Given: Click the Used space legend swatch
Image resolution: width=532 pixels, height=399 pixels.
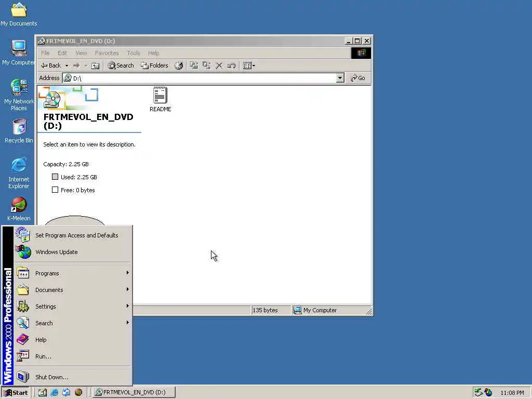Looking at the screenshot, I should click(55, 177).
